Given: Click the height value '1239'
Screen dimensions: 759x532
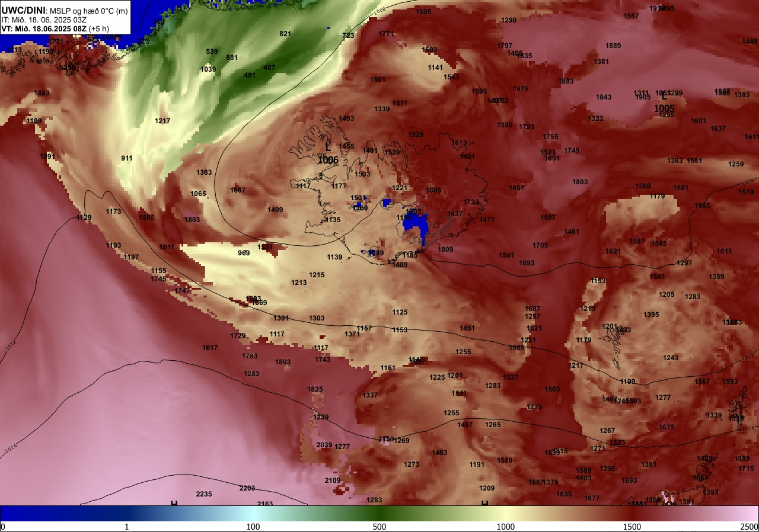Looking at the screenshot, I should point(321,417).
